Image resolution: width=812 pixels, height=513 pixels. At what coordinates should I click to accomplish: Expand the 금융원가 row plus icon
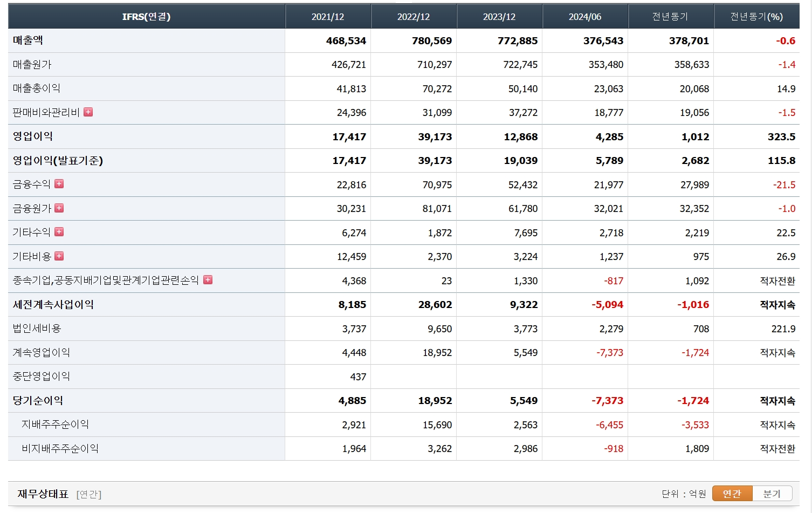[59, 208]
